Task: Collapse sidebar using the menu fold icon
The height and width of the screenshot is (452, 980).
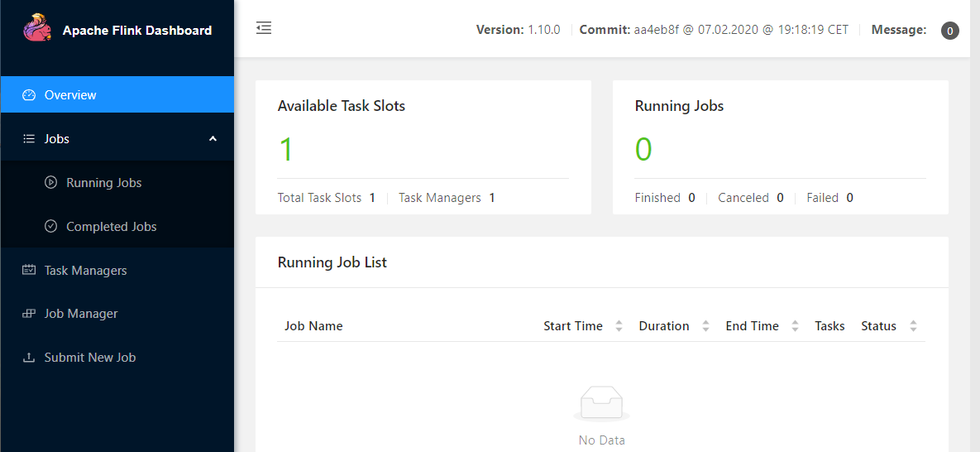Action: click(264, 28)
